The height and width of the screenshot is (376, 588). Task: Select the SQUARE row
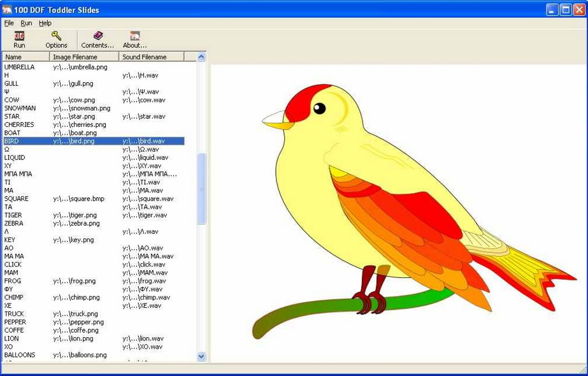[94, 199]
